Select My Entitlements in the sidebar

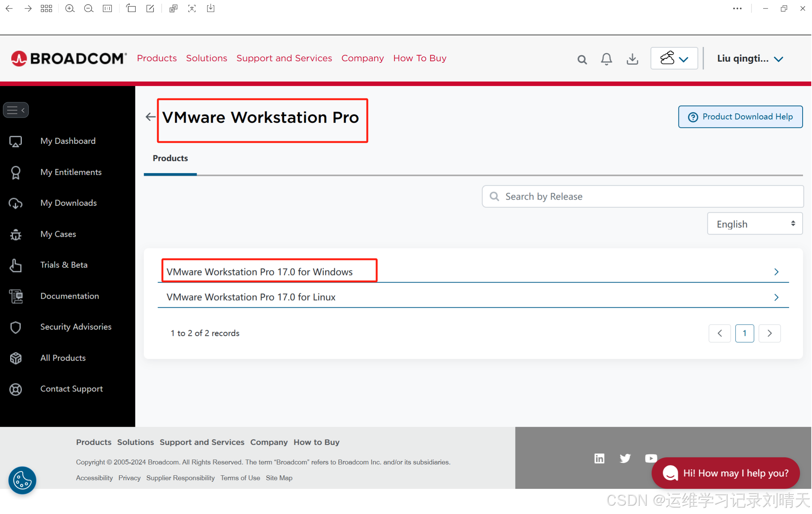pos(71,172)
